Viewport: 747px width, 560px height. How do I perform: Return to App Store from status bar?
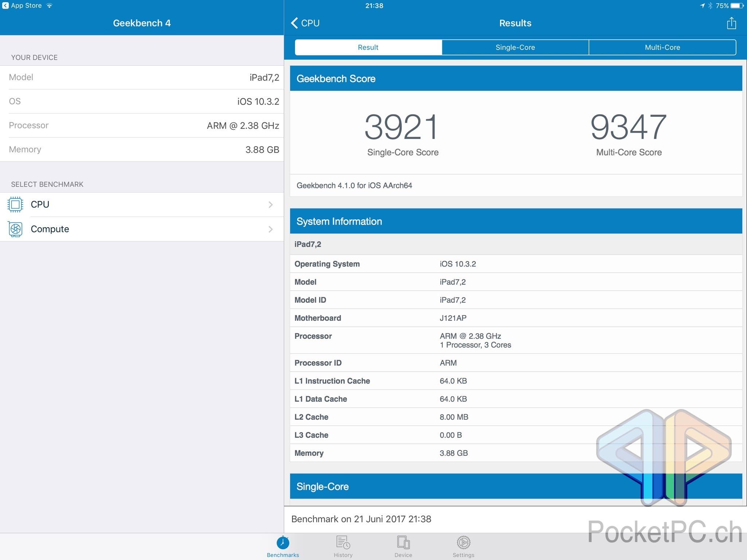click(22, 5)
